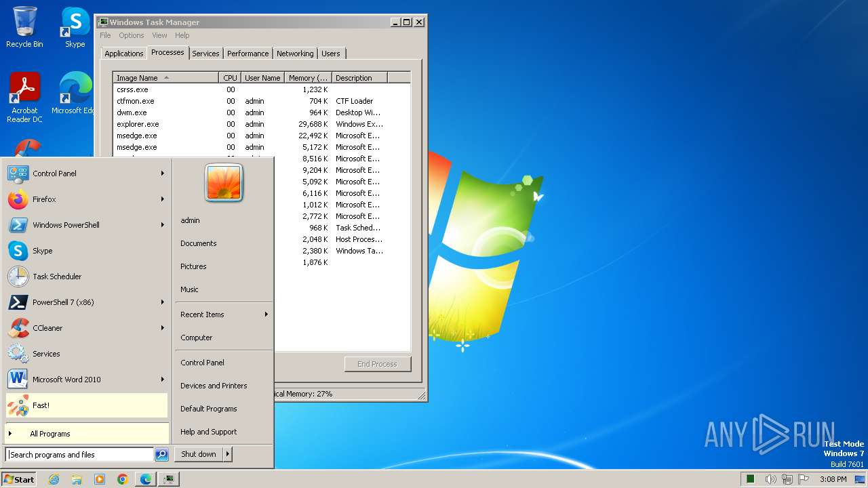Switch to the Performance tab
The height and width of the screenshot is (488, 868).
pyautogui.click(x=248, y=54)
